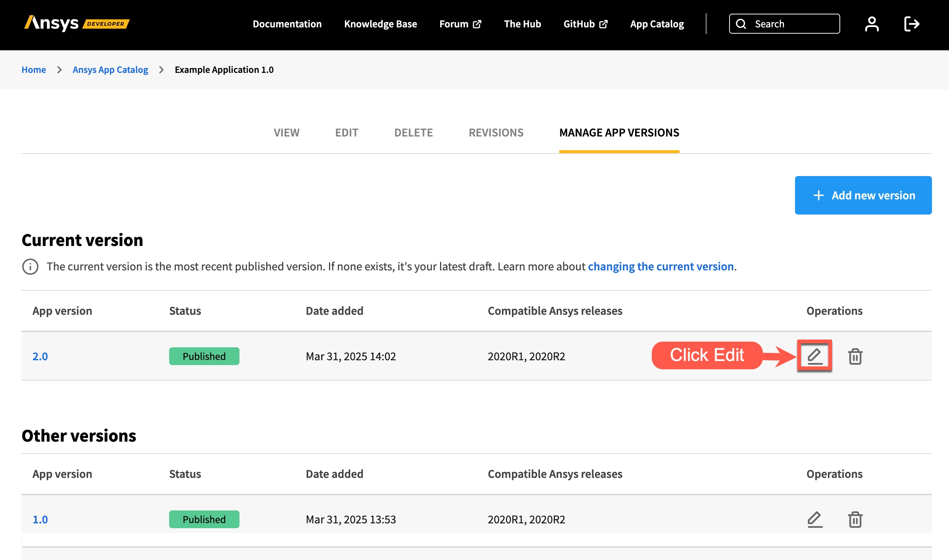Click the log out icon
949x560 pixels.
pos(912,24)
